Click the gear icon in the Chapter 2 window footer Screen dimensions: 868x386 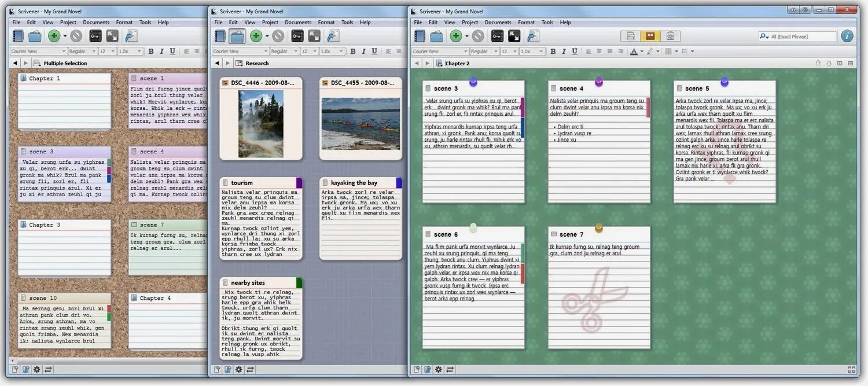(x=439, y=369)
